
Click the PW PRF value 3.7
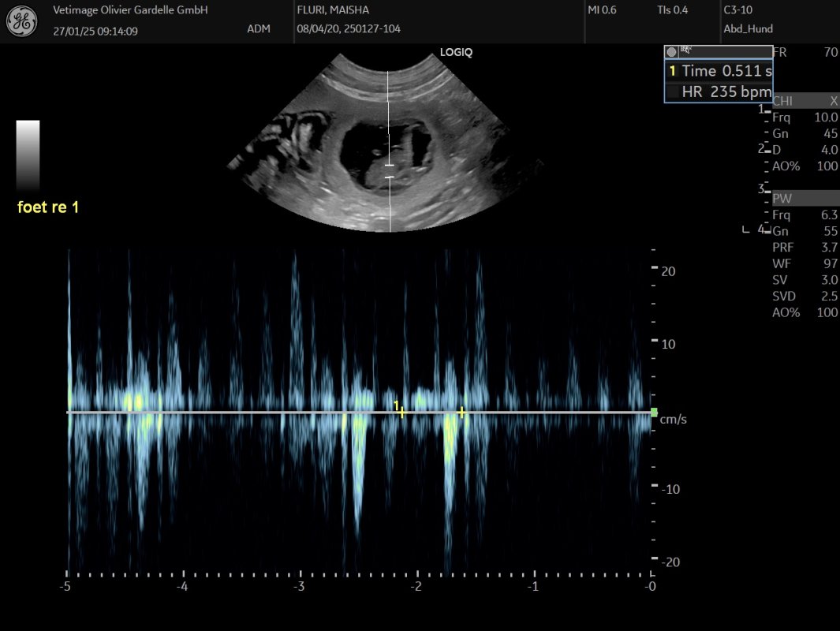click(x=829, y=247)
